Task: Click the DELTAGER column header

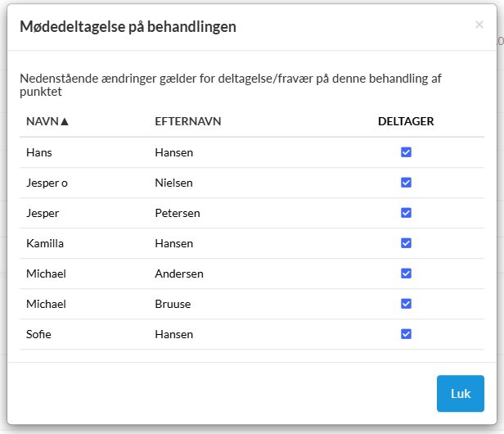Action: pyautogui.click(x=405, y=122)
